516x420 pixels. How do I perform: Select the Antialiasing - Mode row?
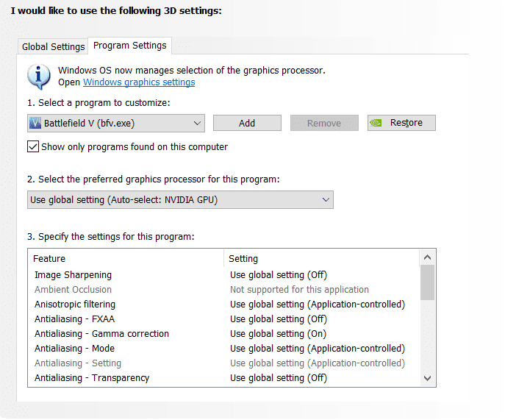pos(223,348)
